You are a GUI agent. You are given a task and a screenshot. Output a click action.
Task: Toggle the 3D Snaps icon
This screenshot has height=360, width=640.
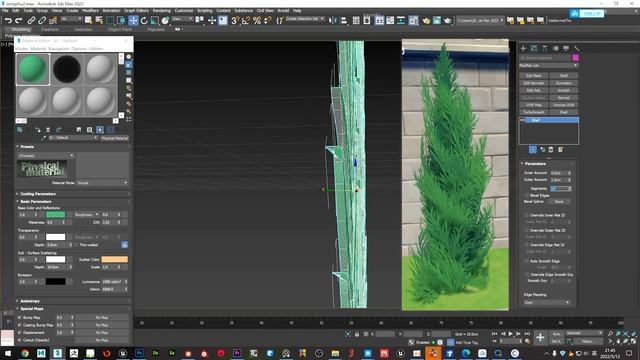(235, 20)
